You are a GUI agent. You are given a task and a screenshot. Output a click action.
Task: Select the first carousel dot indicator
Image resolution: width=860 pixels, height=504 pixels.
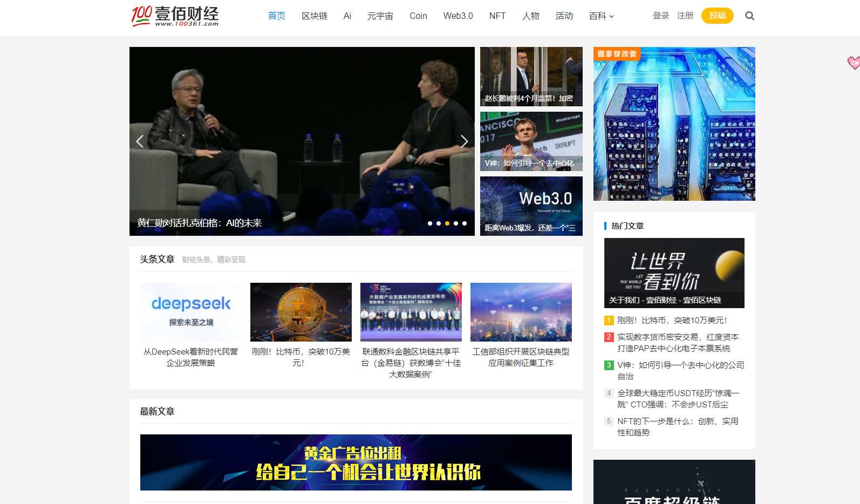click(x=430, y=223)
